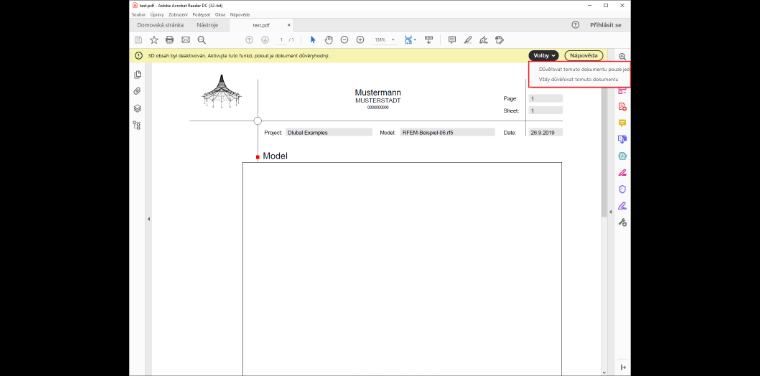
Task: Go to the next page (down arrow)
Action: pos(265,40)
